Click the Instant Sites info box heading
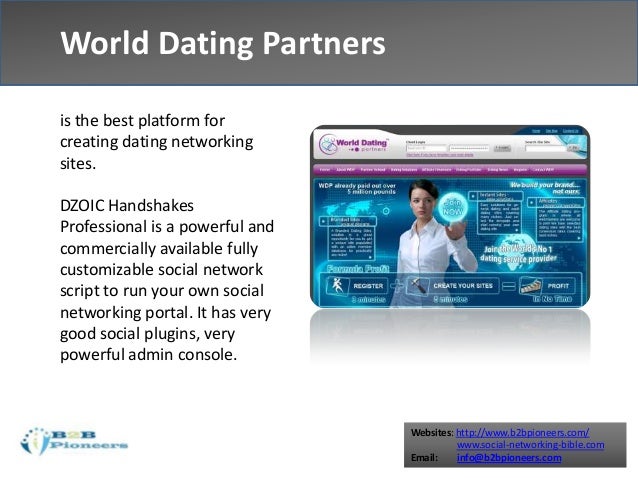Screen dimensions: 638x479 coord(495,196)
